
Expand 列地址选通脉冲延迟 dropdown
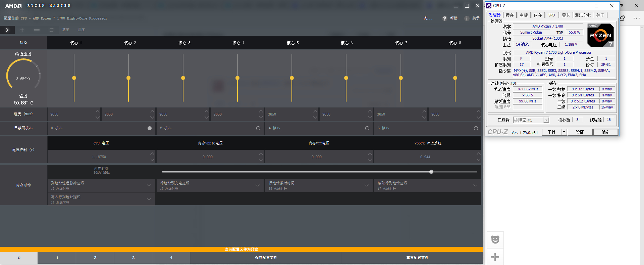tap(149, 185)
